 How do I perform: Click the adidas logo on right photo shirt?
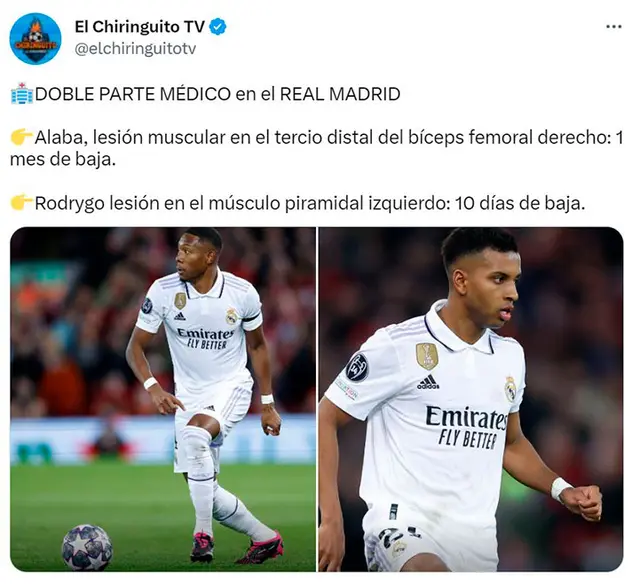click(x=428, y=382)
